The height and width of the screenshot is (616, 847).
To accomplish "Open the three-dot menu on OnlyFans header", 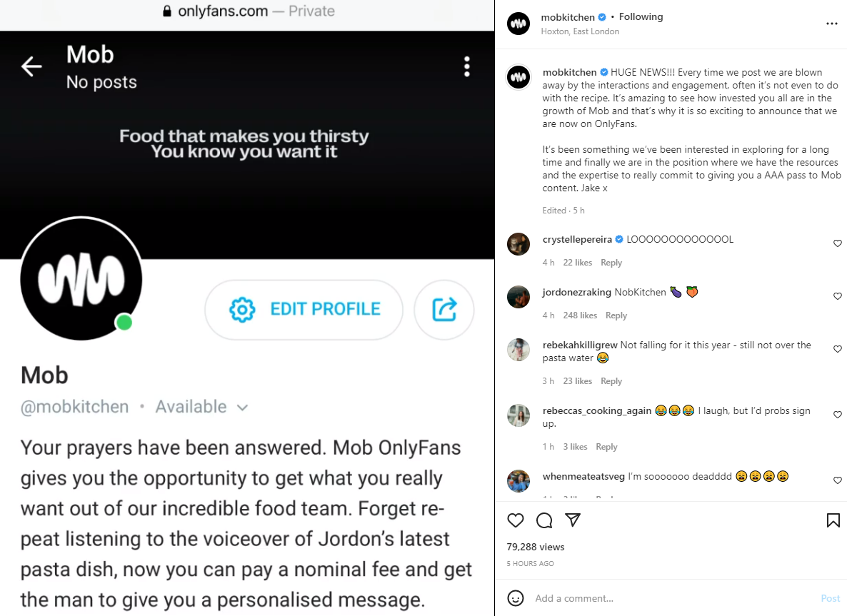I will [467, 67].
